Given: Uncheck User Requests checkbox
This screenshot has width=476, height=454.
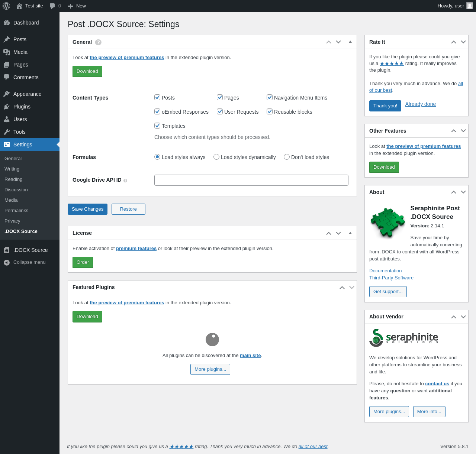Looking at the screenshot, I should click(220, 111).
